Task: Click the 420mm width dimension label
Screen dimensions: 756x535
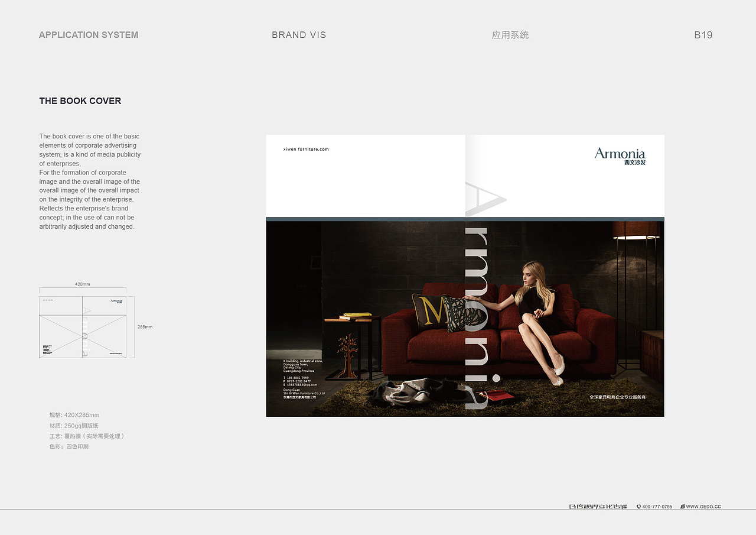Action: (x=83, y=284)
